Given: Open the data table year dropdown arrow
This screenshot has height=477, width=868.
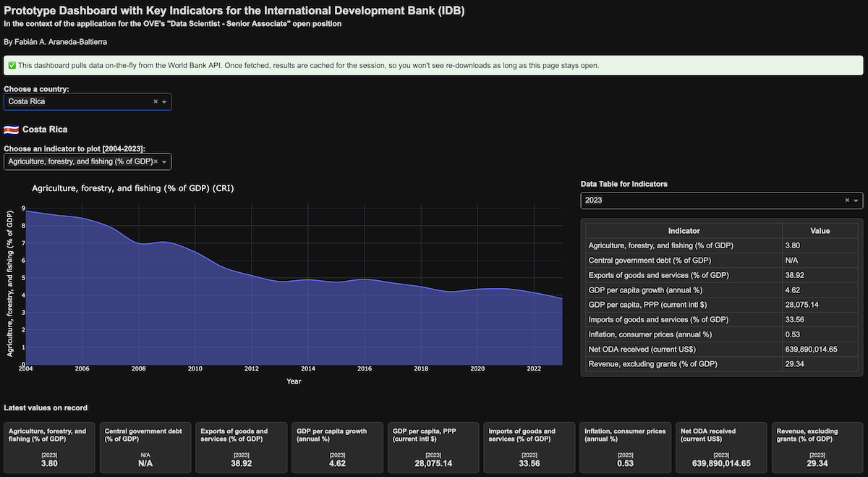Looking at the screenshot, I should [x=856, y=200].
